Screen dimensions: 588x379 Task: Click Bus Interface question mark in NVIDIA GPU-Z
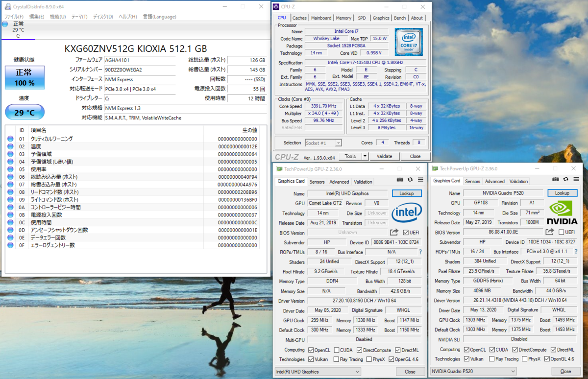click(575, 252)
